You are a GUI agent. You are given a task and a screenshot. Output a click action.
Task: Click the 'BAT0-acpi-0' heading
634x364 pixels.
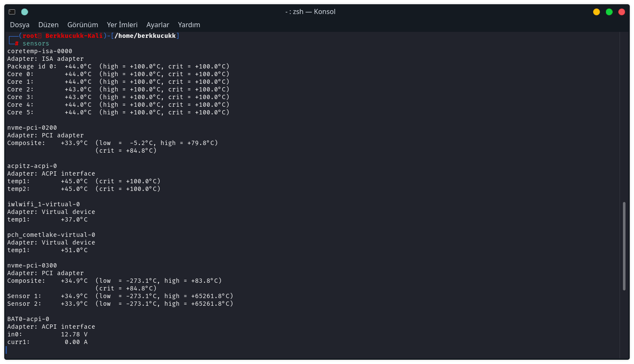tap(28, 319)
